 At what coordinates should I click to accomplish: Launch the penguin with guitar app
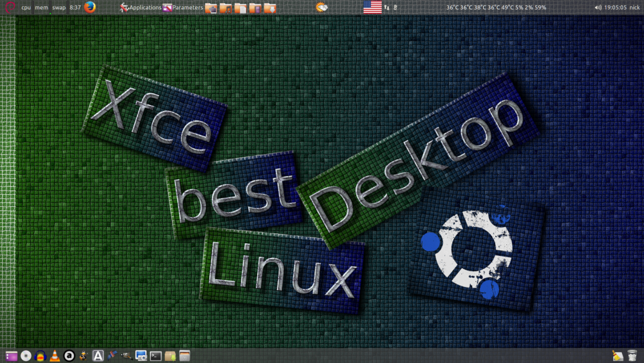tap(83, 356)
